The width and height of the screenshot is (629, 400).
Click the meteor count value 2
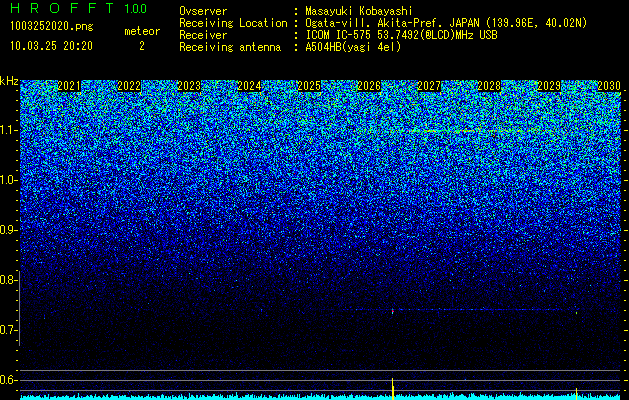(142, 46)
